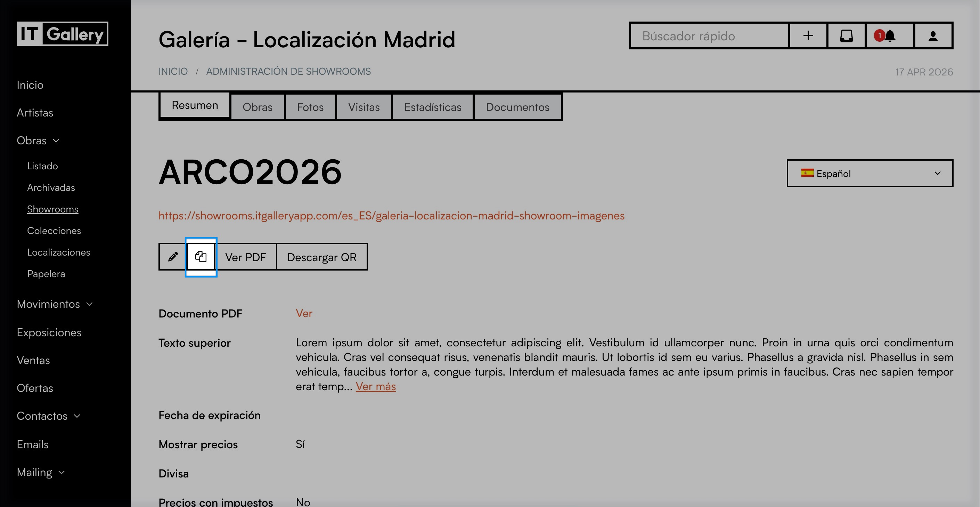Click the duplicate showroom copy icon

coord(201,257)
